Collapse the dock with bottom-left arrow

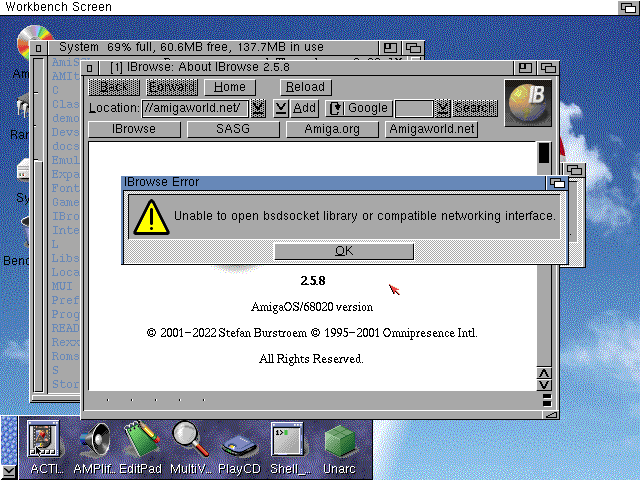[9, 472]
